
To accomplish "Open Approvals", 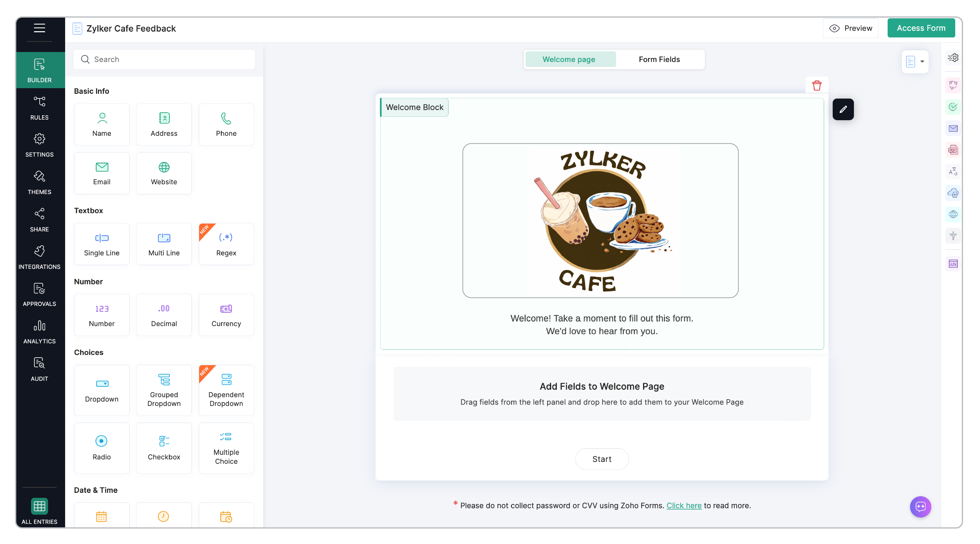I will tap(39, 294).
